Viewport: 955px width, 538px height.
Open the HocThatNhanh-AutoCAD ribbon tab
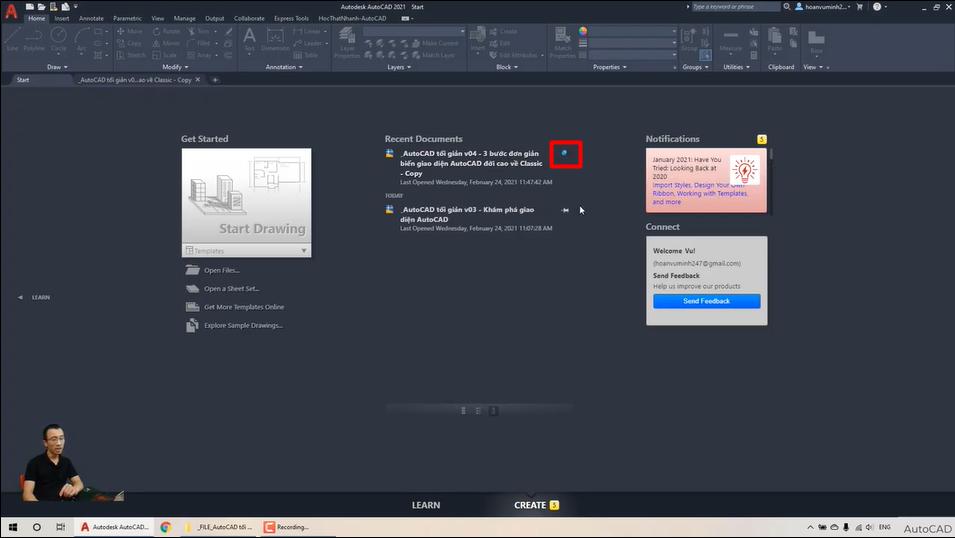[x=352, y=18]
